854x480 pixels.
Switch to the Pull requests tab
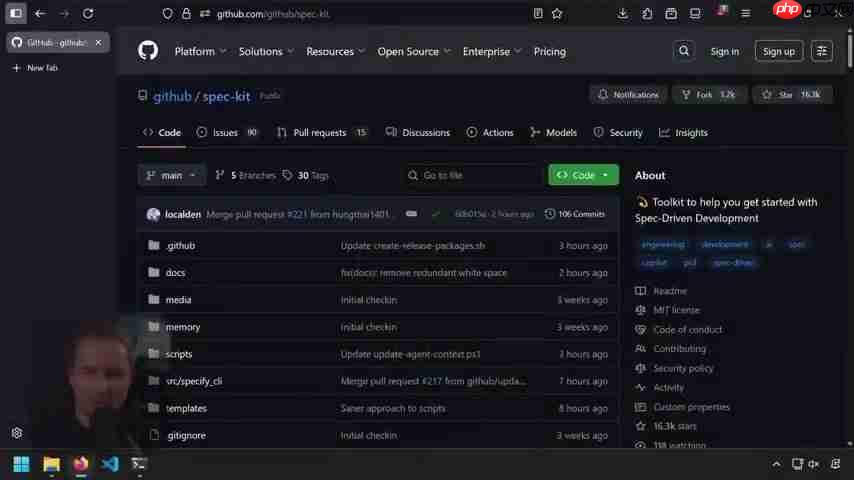pyautogui.click(x=321, y=132)
